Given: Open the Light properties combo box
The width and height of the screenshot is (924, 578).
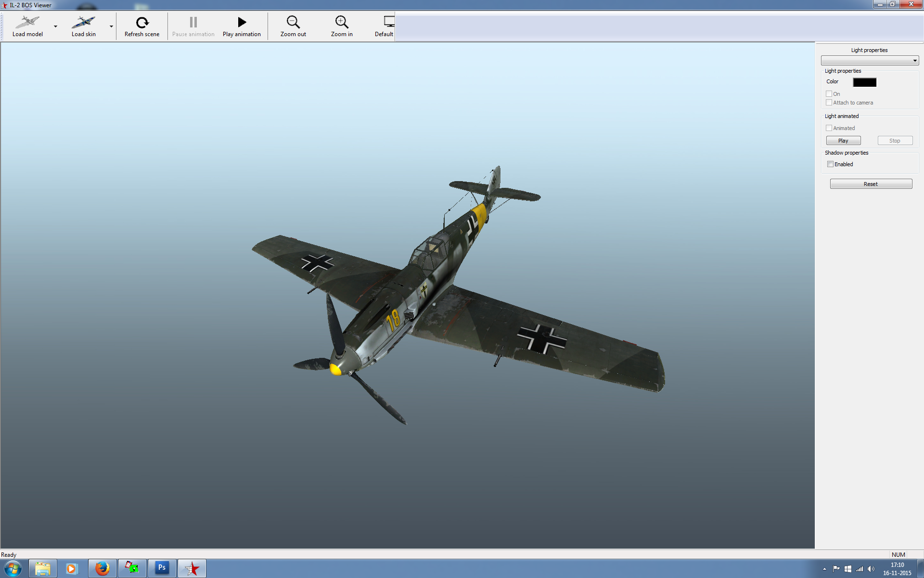Looking at the screenshot, I should (870, 61).
